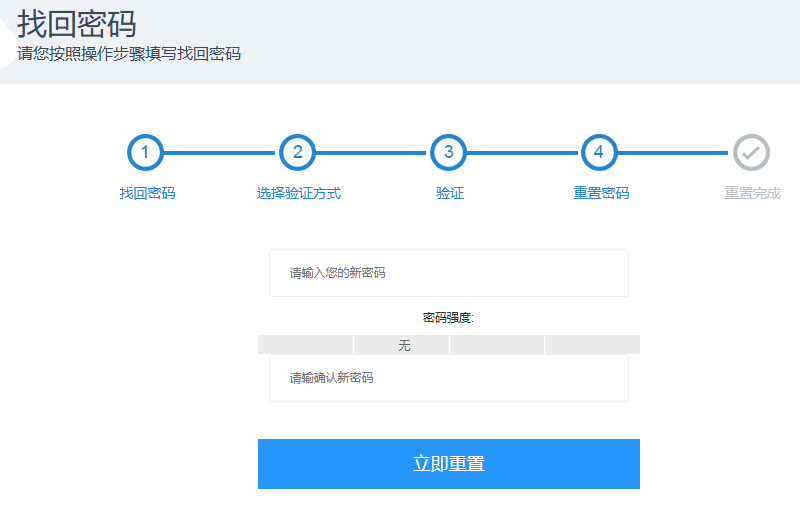Click the step 2 circle icon
This screenshot has height=520, width=800.
[297, 153]
